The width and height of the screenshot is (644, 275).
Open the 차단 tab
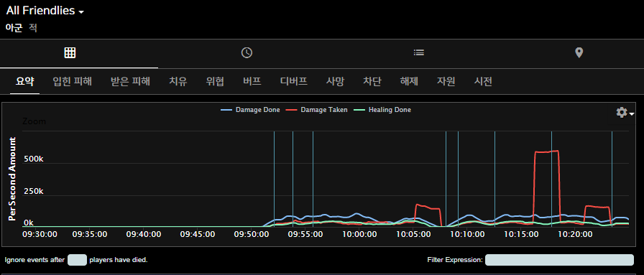(372, 81)
